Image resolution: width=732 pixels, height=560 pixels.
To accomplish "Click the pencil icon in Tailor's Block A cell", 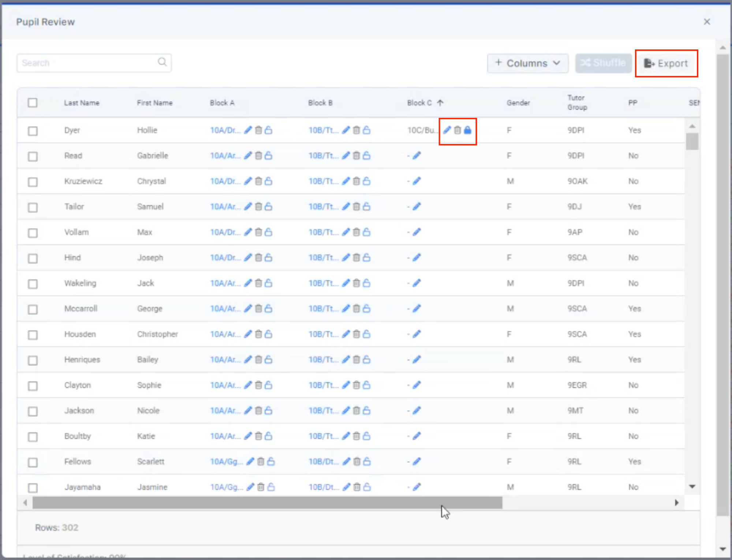I will point(248,207).
